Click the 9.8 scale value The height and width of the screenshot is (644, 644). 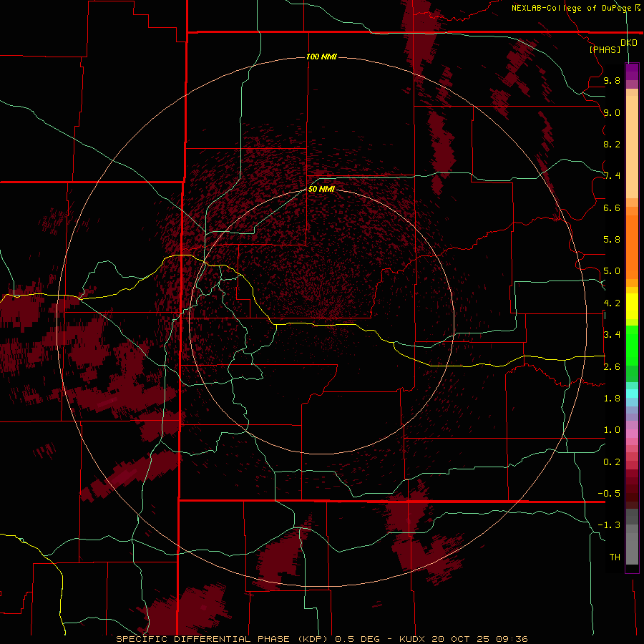tap(612, 80)
